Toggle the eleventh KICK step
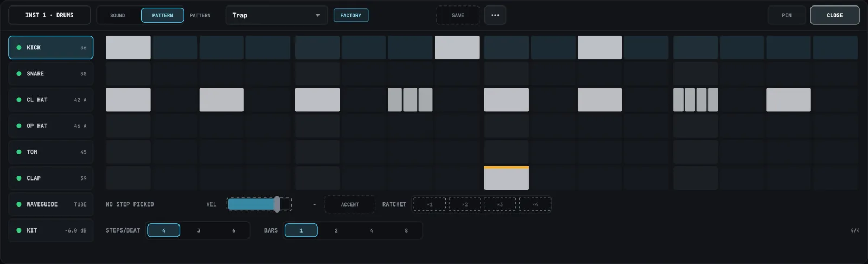 click(x=599, y=48)
